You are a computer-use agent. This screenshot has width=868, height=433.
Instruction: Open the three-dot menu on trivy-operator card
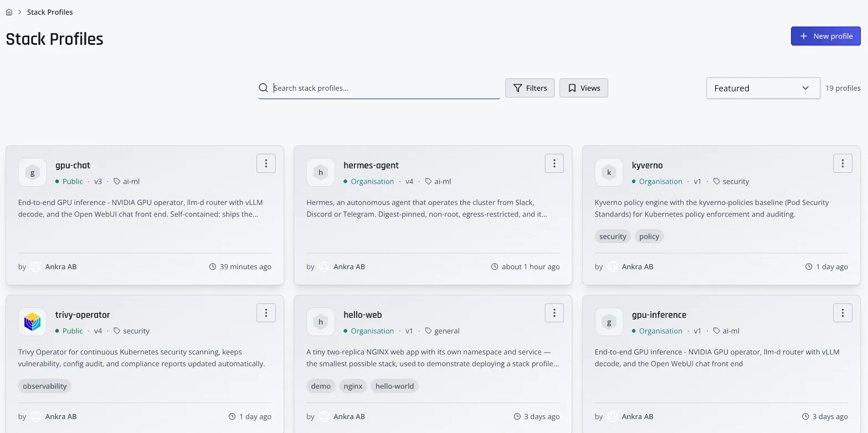(266, 313)
